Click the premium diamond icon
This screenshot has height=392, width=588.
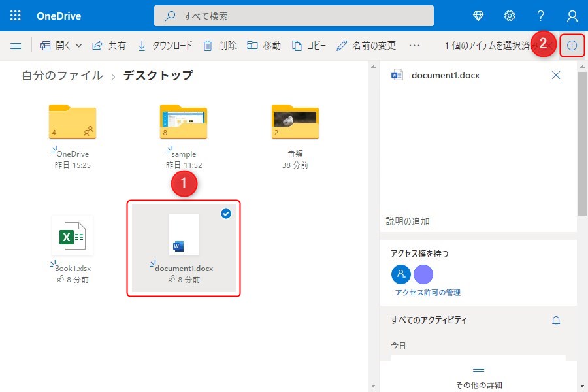(478, 16)
